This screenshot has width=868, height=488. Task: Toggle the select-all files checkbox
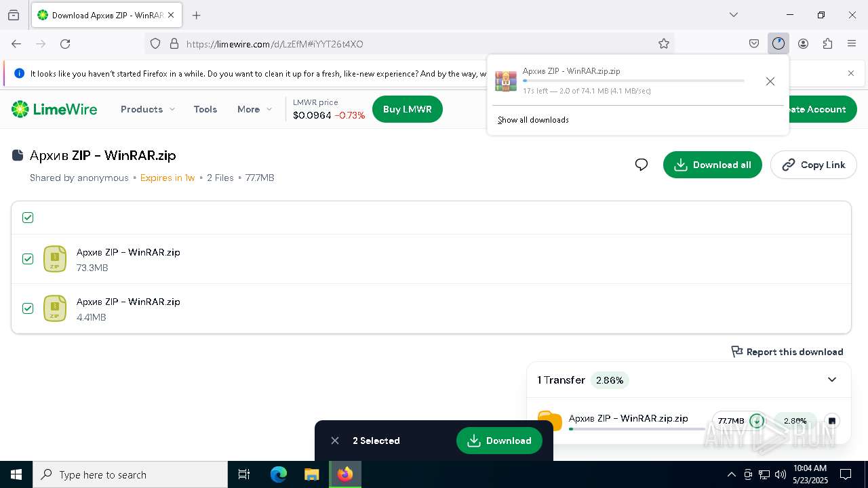pyautogui.click(x=28, y=218)
